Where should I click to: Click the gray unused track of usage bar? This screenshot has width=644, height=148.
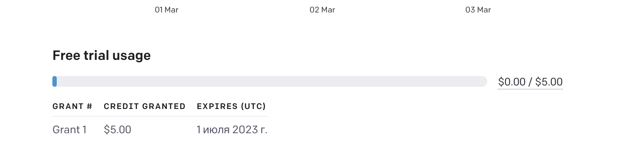(x=269, y=81)
